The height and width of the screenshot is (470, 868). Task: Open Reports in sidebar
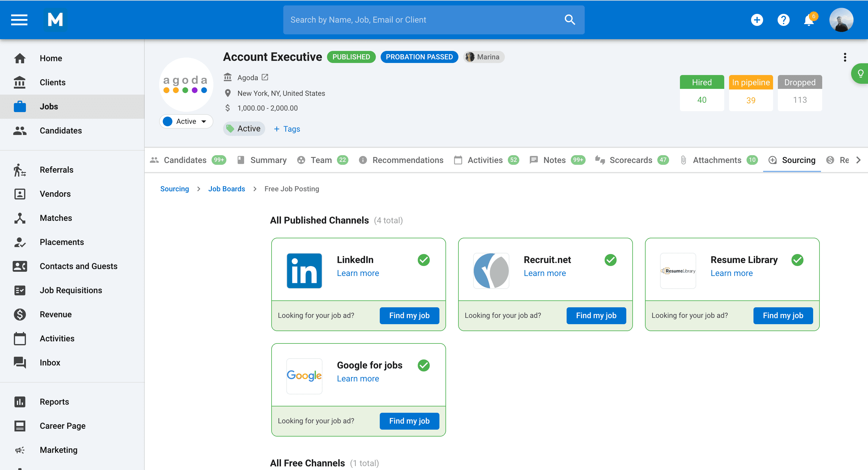click(72, 402)
